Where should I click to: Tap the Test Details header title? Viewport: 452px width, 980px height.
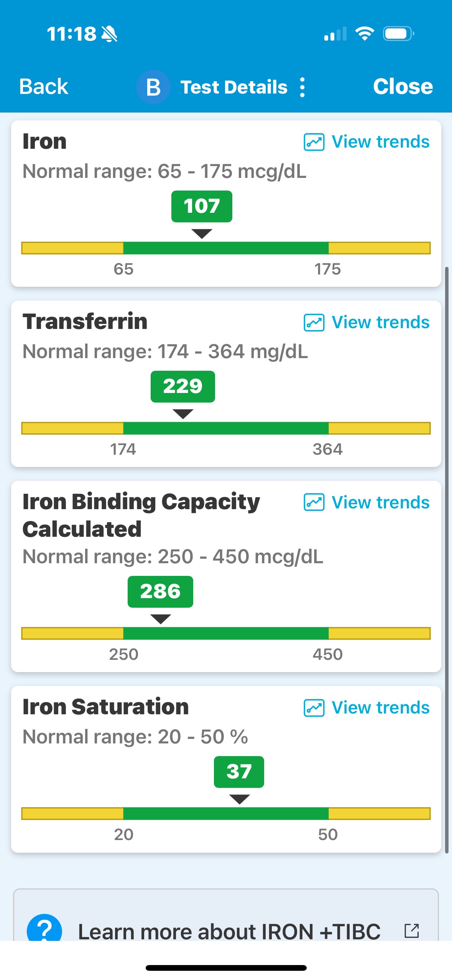(234, 87)
